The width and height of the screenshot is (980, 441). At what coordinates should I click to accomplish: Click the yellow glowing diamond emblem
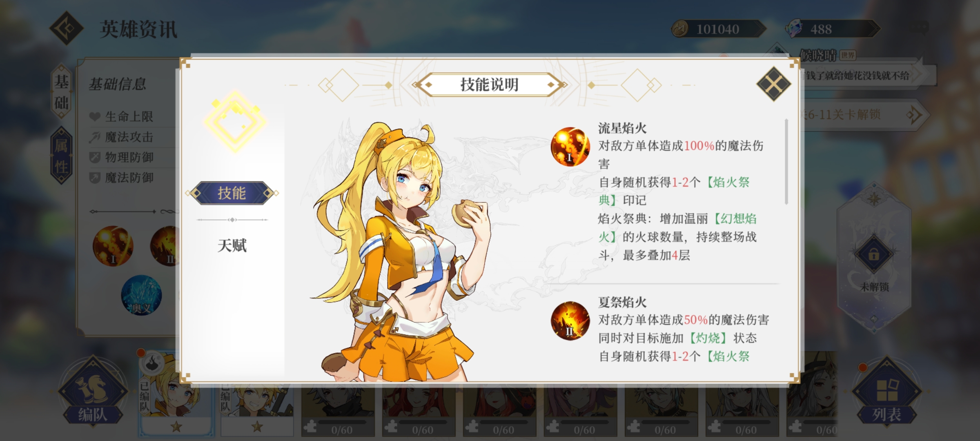[235, 121]
